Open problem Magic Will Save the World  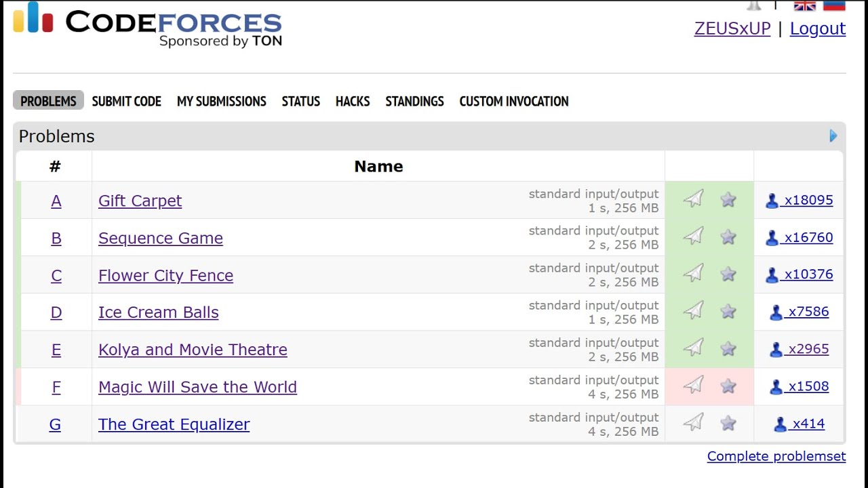click(198, 387)
